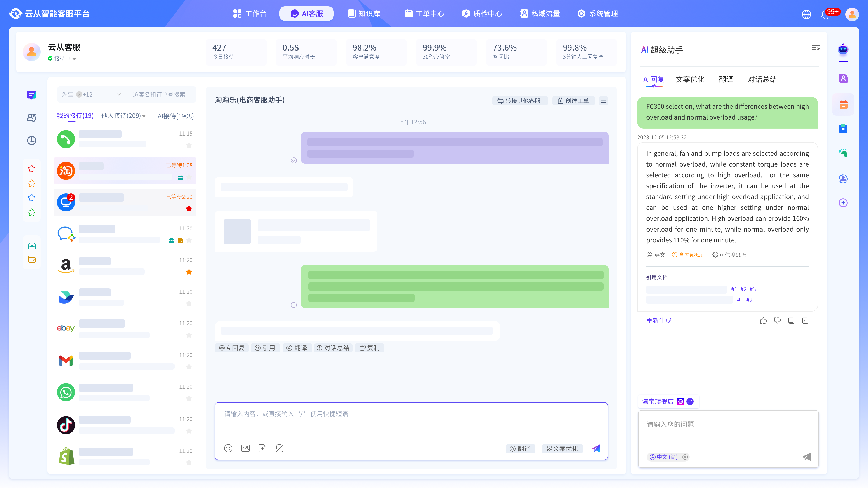Click the thumbs up icon under AI reply
This screenshot has width=868, height=488.
click(x=763, y=321)
